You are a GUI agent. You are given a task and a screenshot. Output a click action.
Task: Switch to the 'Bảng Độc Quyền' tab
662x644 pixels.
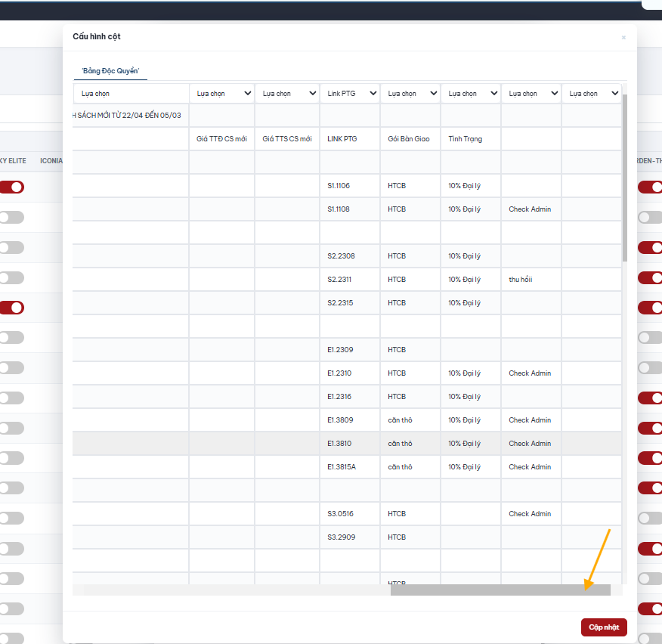click(x=110, y=71)
